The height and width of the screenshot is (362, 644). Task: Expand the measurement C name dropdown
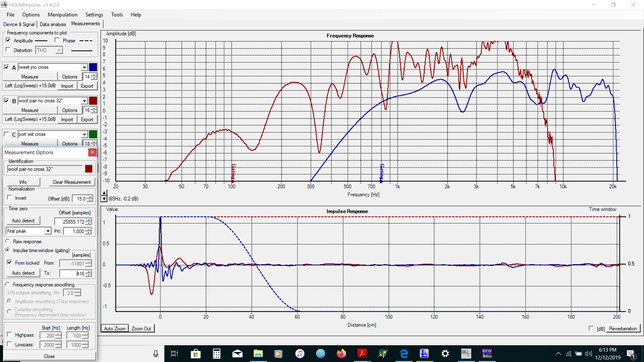click(85, 134)
